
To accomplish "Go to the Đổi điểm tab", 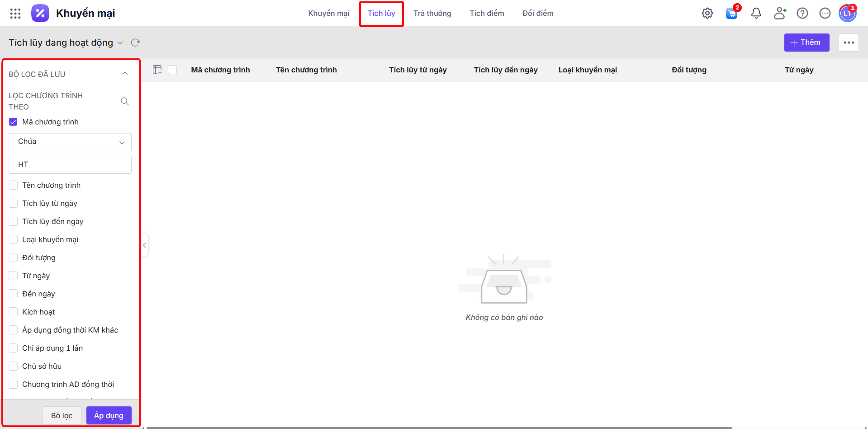I will coord(537,14).
